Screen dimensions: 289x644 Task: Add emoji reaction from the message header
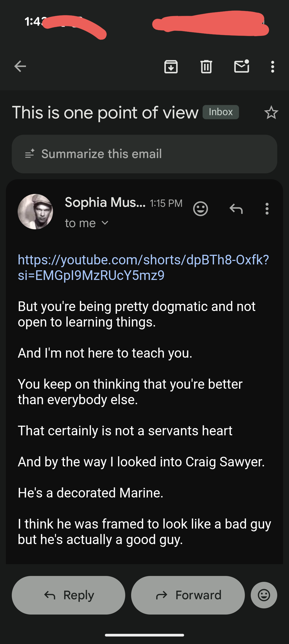point(200,209)
